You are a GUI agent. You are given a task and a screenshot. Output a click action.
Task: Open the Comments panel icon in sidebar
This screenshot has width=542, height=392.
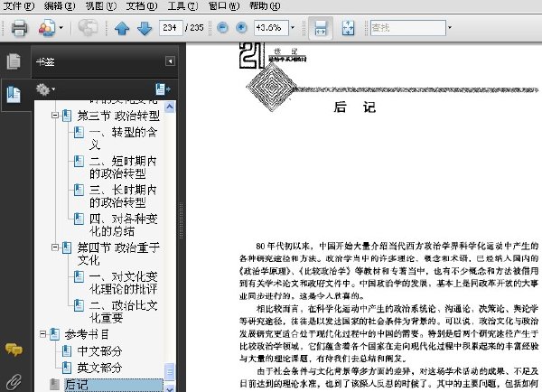coord(14,350)
